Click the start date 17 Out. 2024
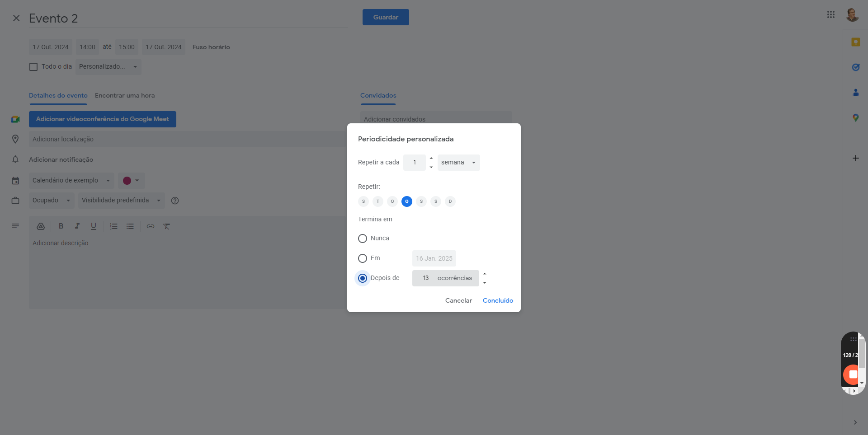 point(51,47)
